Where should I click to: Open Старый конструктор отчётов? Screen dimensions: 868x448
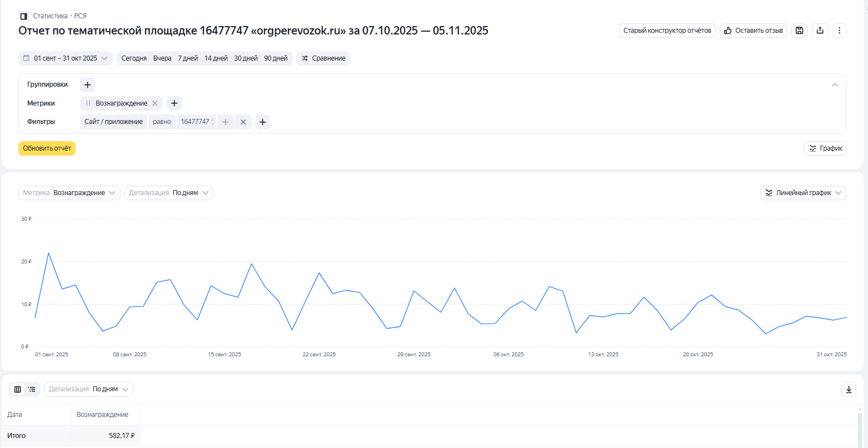(x=667, y=31)
